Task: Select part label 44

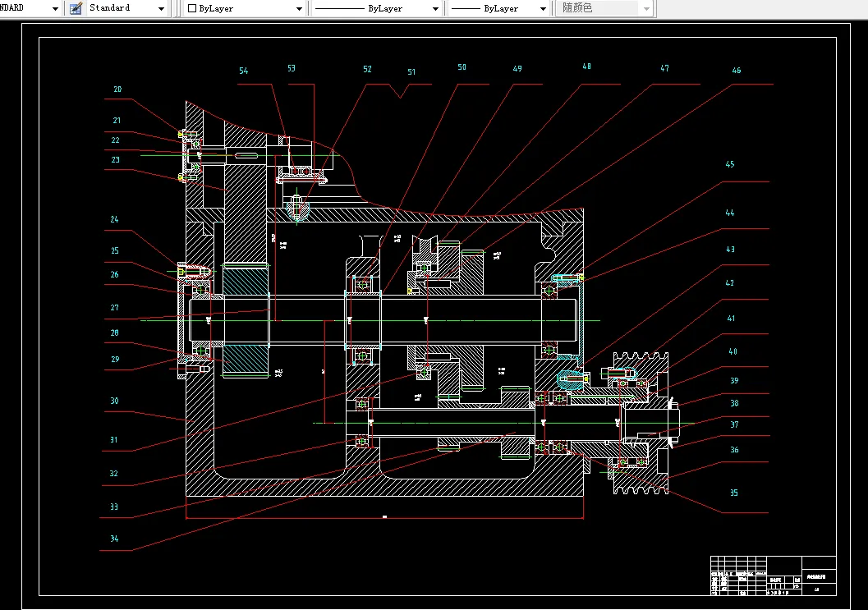Action: [729, 213]
